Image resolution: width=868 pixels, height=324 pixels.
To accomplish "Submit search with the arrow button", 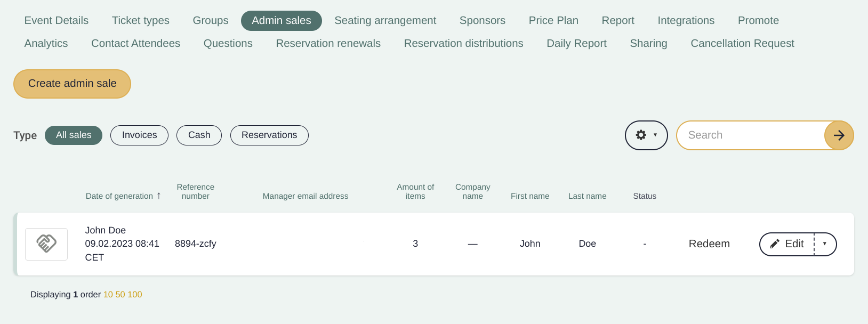I will pyautogui.click(x=839, y=135).
